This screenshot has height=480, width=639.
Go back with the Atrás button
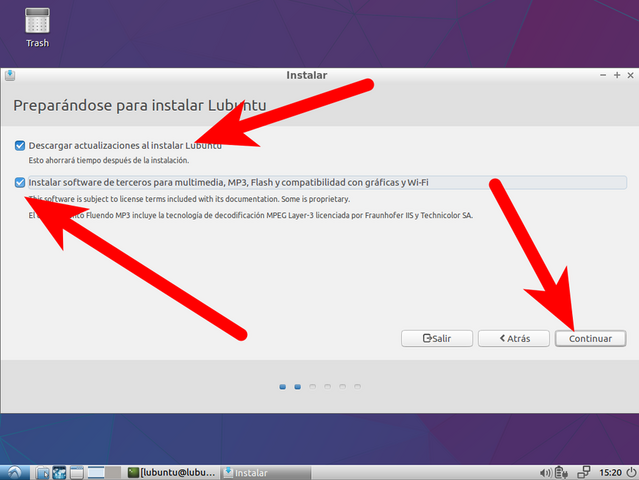[x=513, y=338]
